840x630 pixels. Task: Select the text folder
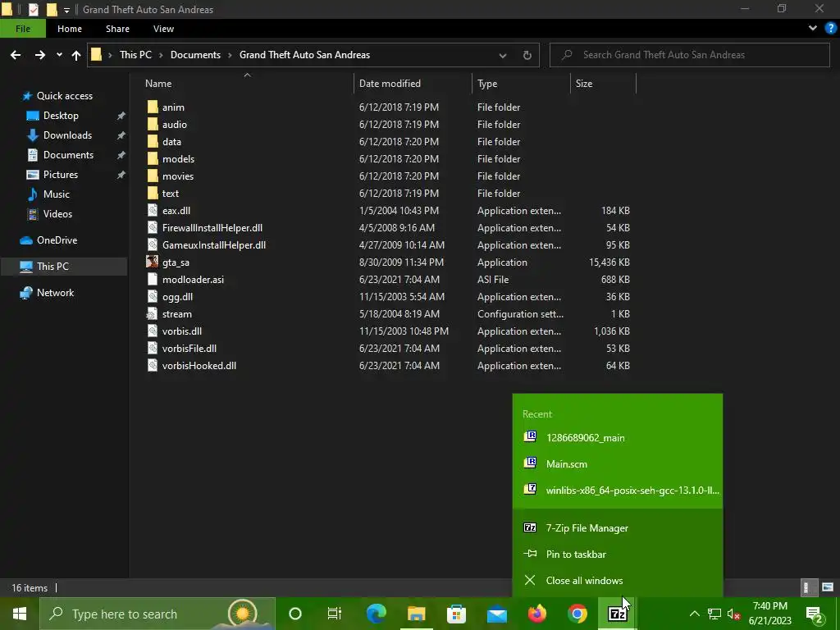point(171,193)
